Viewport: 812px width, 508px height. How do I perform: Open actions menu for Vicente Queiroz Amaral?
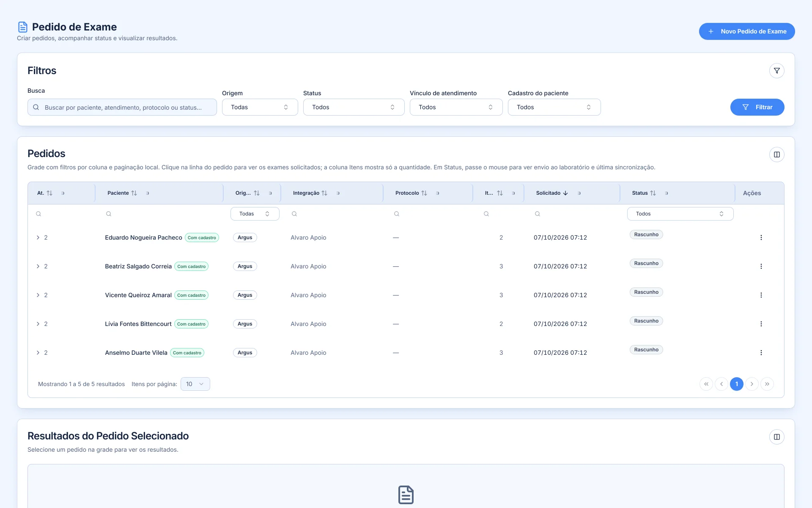click(761, 295)
